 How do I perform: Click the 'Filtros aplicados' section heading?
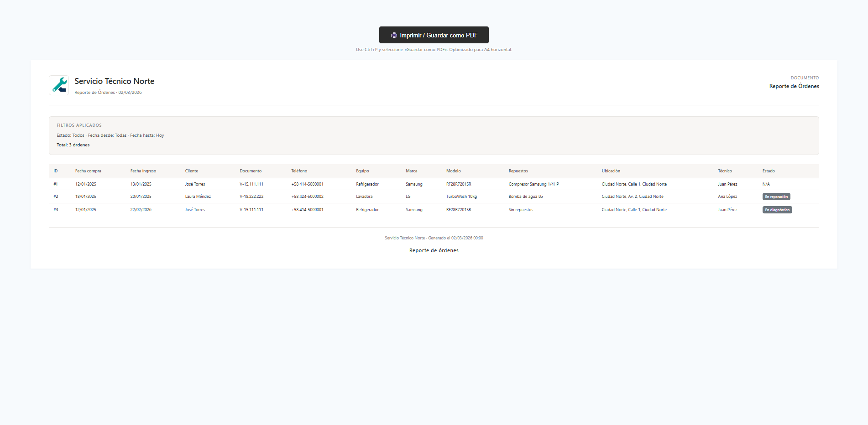point(79,125)
